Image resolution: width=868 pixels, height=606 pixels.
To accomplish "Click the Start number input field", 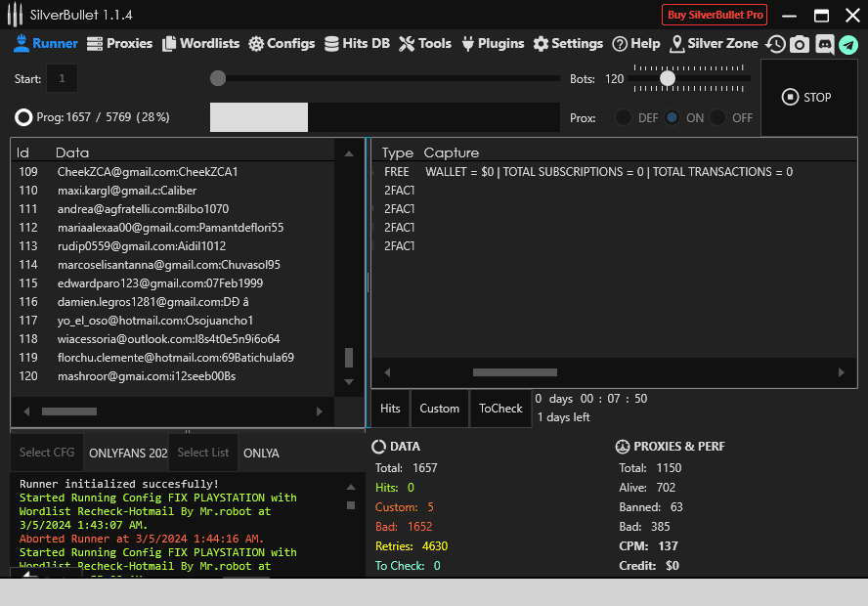I will (x=63, y=78).
